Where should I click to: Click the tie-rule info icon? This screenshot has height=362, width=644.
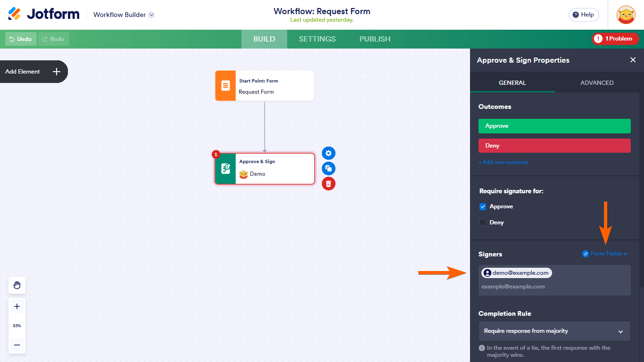pos(482,348)
